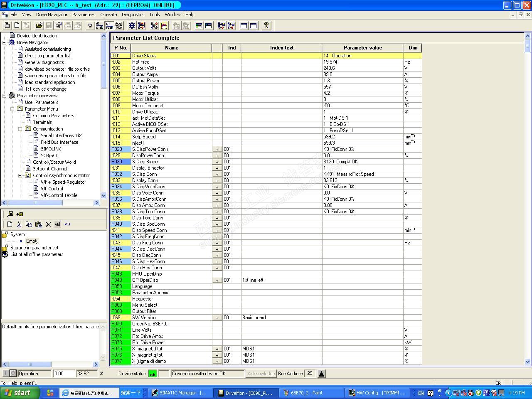Click the Parameter value column header
Image resolution: width=532 pixels, height=399 pixels.
coord(363,48)
